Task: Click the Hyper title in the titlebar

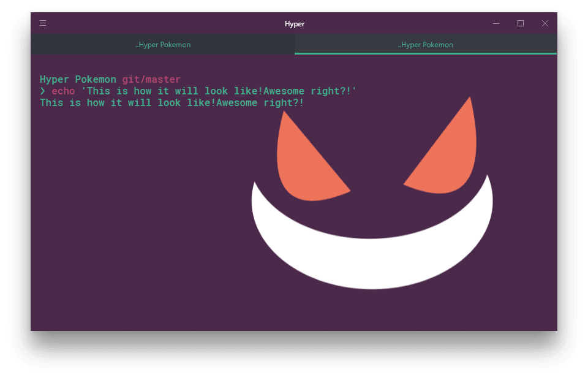Action: tap(294, 24)
